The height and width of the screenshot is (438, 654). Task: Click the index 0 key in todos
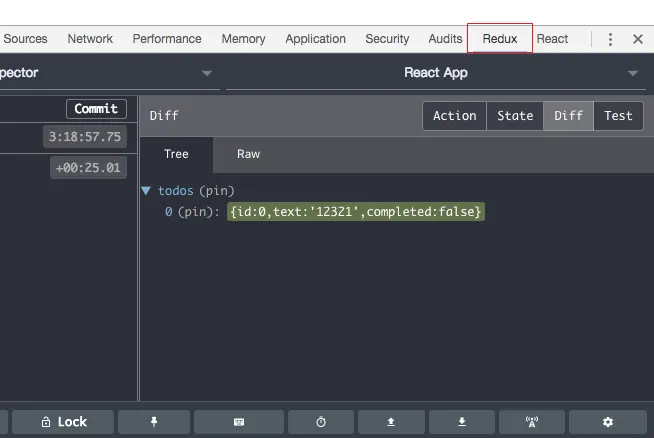coord(169,212)
